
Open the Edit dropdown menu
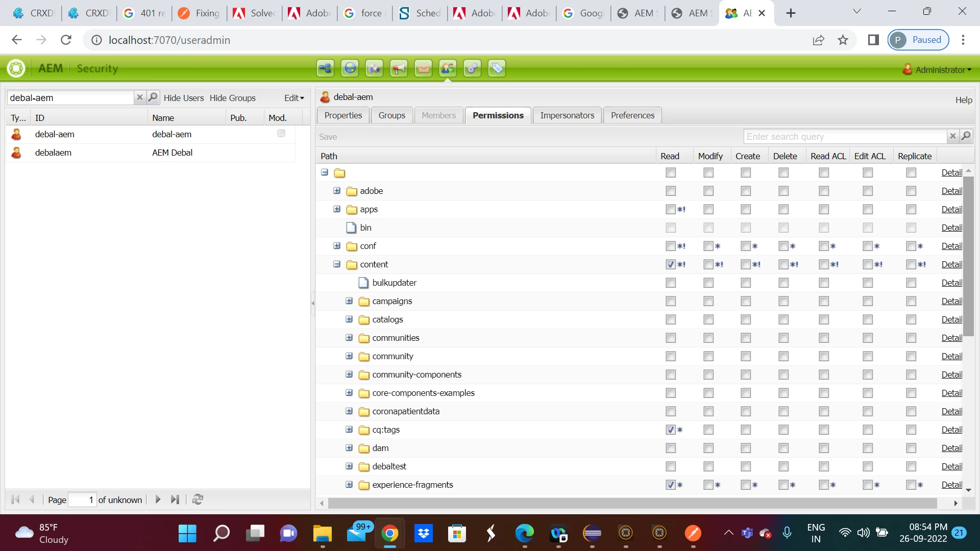(294, 98)
